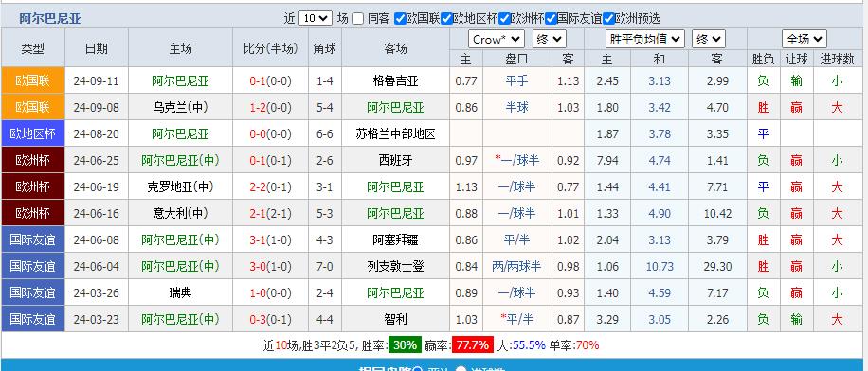Open the 终 dropdown next to 胜平负均值
The width and height of the screenshot is (868, 371).
(708, 39)
